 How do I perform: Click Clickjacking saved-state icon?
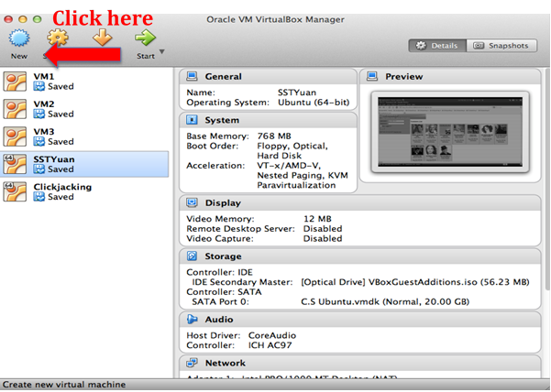(39, 197)
